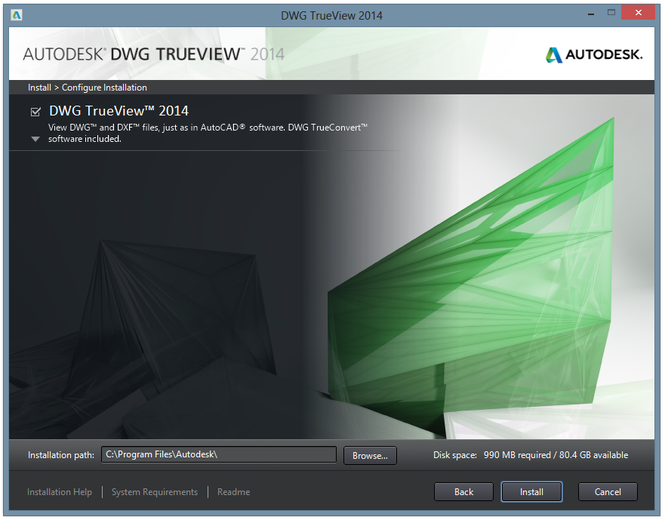This screenshot has width=665, height=520.
Task: Open the Browse folder dialog
Action: pos(370,456)
